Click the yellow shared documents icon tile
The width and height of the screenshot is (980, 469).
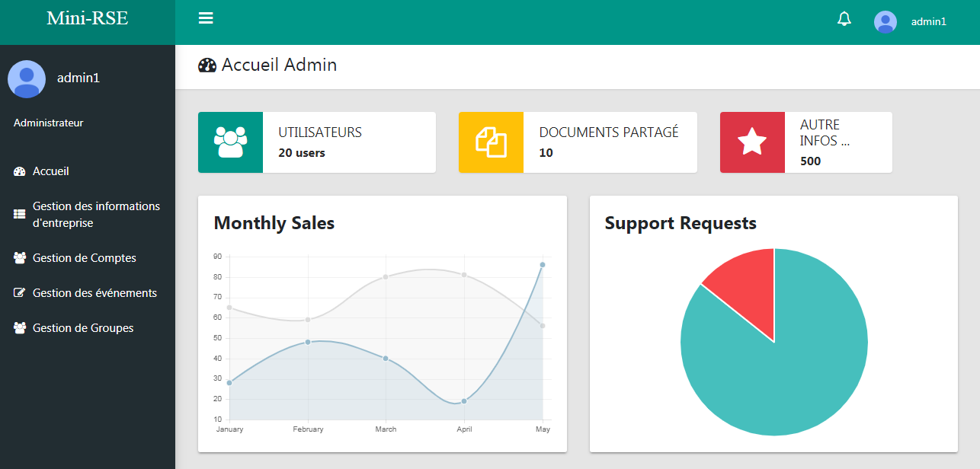point(491,142)
